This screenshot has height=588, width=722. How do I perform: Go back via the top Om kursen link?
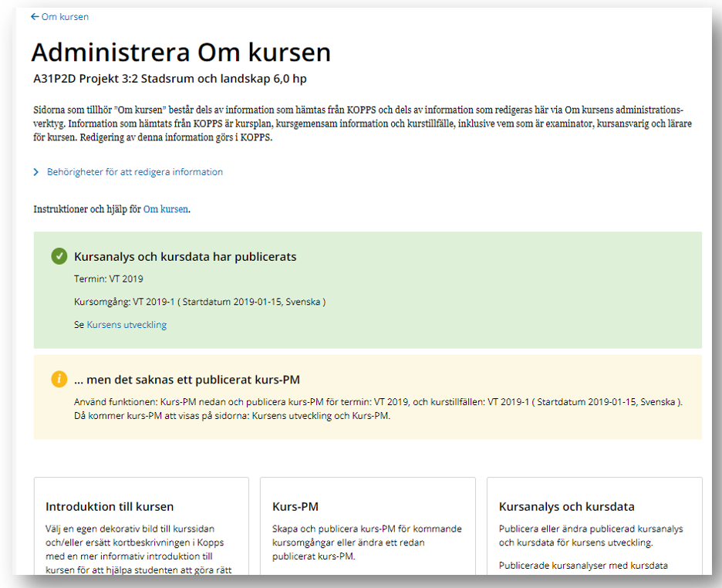pyautogui.click(x=65, y=17)
